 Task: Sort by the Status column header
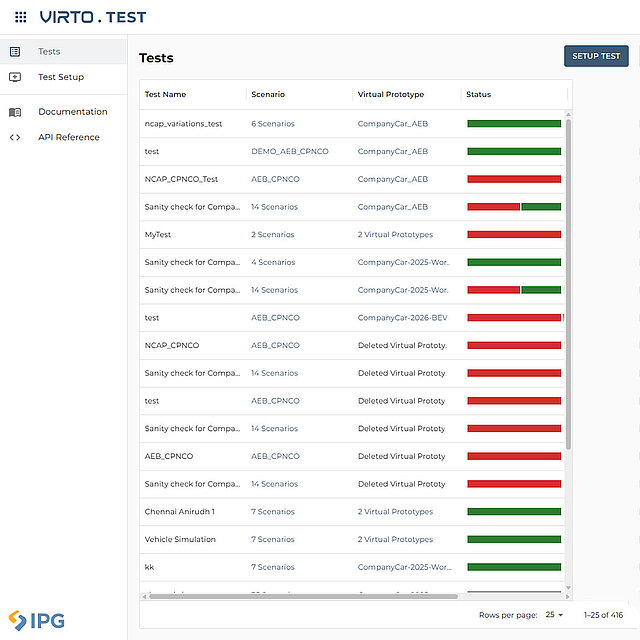pos(479,95)
